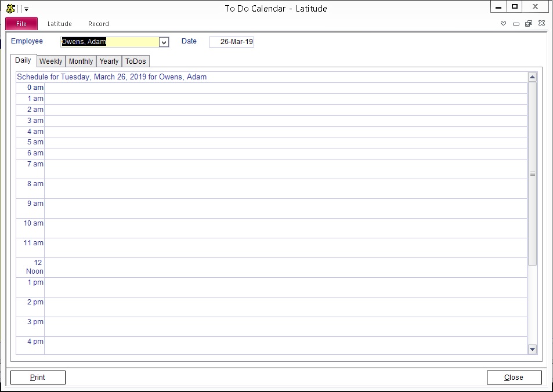The height and width of the screenshot is (392, 553).
Task: Click the scroll up arrow in schedule
Action: tap(532, 77)
